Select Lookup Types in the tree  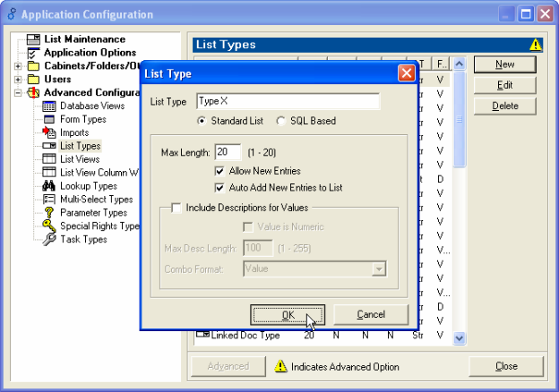(89, 186)
